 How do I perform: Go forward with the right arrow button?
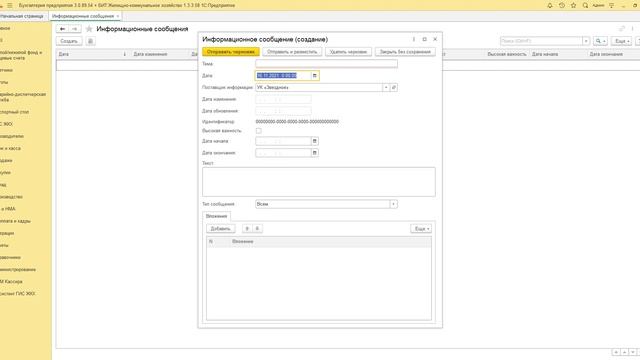(75, 29)
